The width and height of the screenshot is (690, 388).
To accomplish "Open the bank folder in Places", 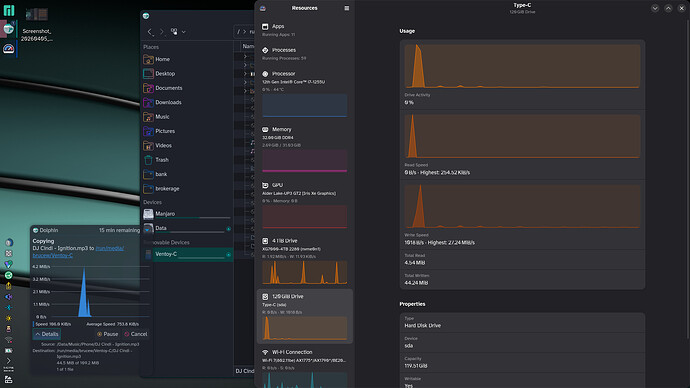I will point(187,174).
